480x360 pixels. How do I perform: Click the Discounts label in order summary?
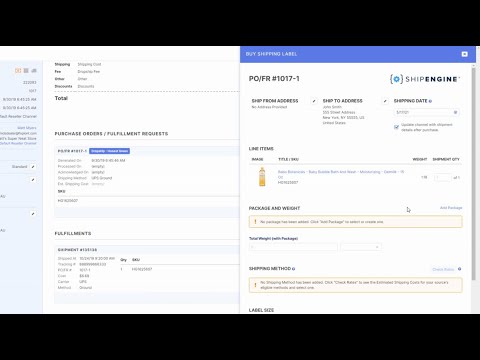pos(63,86)
